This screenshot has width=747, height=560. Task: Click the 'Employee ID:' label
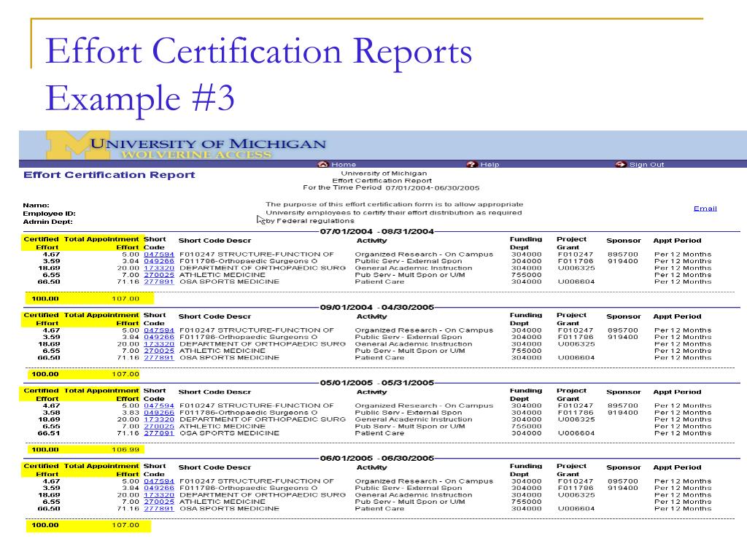[x=49, y=214]
